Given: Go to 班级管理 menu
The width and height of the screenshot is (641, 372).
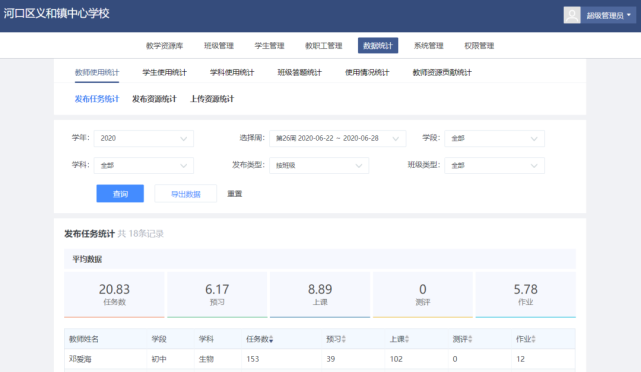Looking at the screenshot, I should pyautogui.click(x=219, y=46).
